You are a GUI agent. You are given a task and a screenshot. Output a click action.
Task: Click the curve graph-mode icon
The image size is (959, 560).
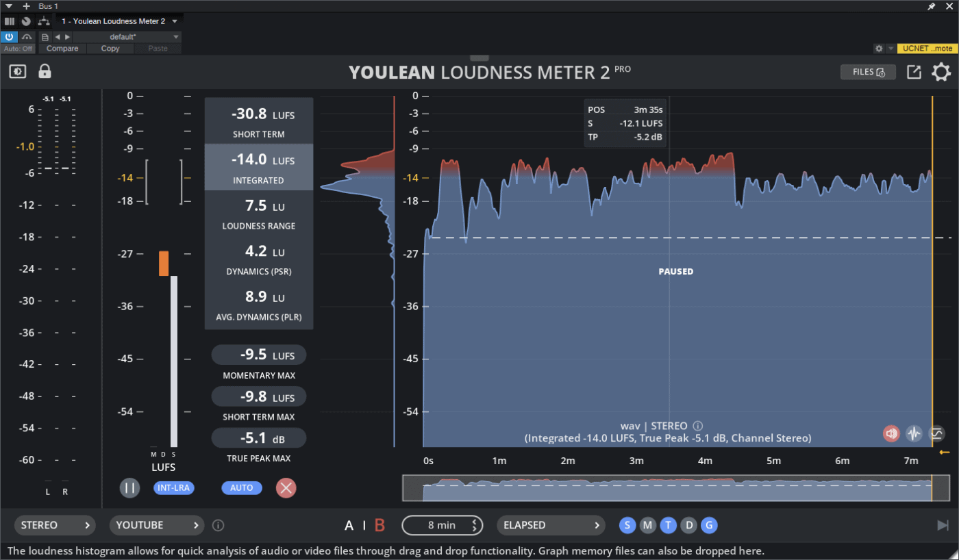(936, 433)
